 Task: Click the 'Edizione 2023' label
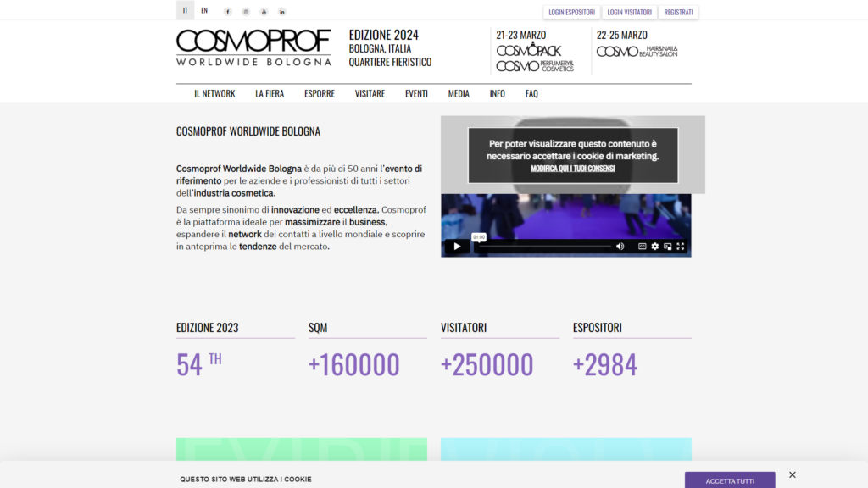pos(208,328)
